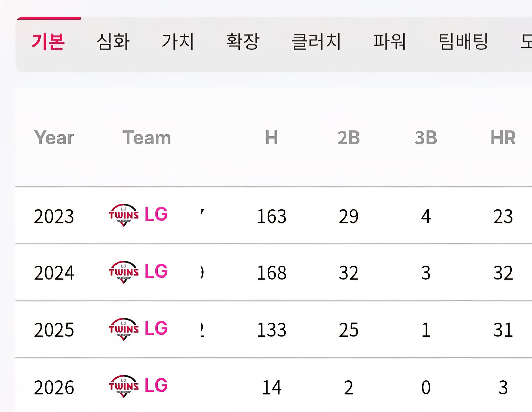
Task: Sort by the 3B triples column header
Action: pos(426,137)
